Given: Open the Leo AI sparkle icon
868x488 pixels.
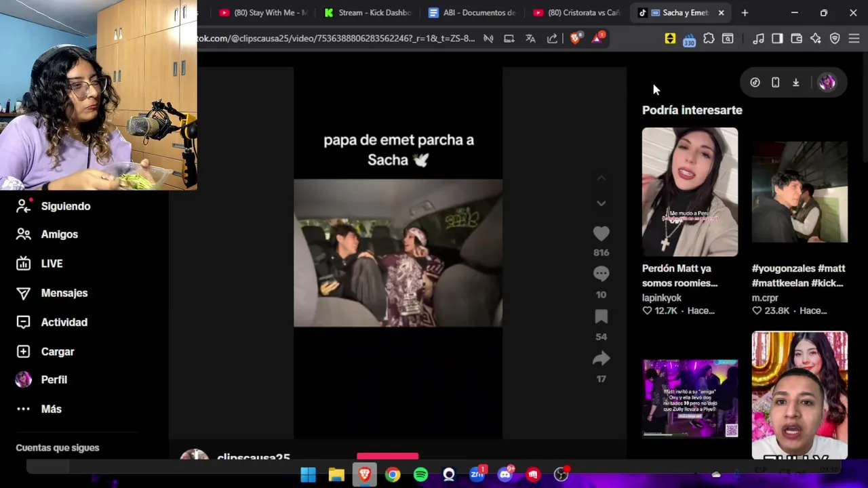Looking at the screenshot, I should [x=816, y=39].
